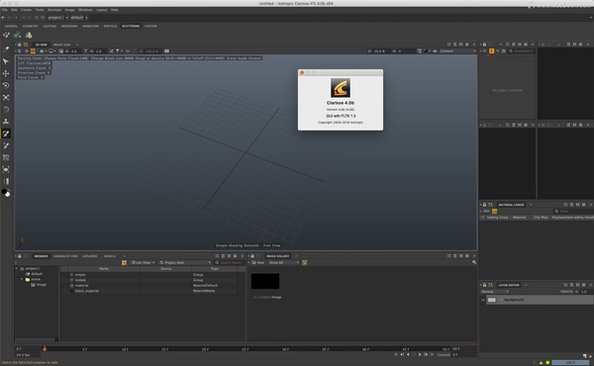Click the timeline playhead marker

pos(44,349)
